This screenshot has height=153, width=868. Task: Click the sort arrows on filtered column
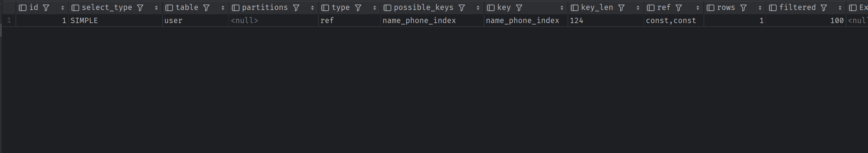[840, 8]
